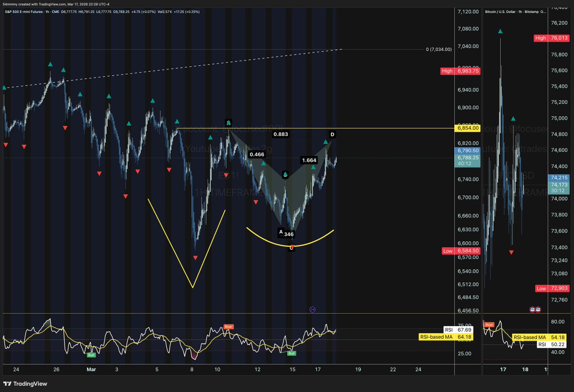574x392 pixels.
Task: Click the RSI-based MA 54.18 label on Bitcoin chart
Action: (539, 337)
